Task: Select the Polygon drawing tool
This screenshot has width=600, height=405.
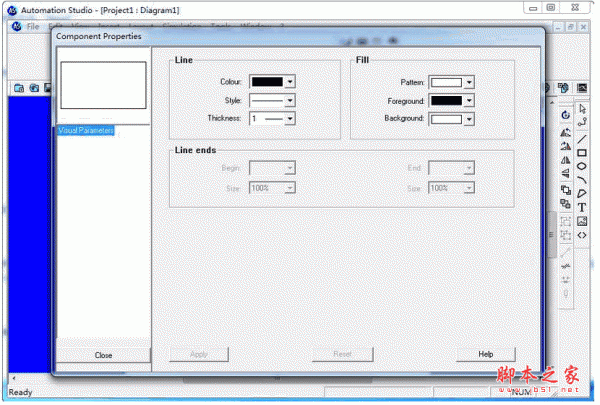Action: pos(582,193)
